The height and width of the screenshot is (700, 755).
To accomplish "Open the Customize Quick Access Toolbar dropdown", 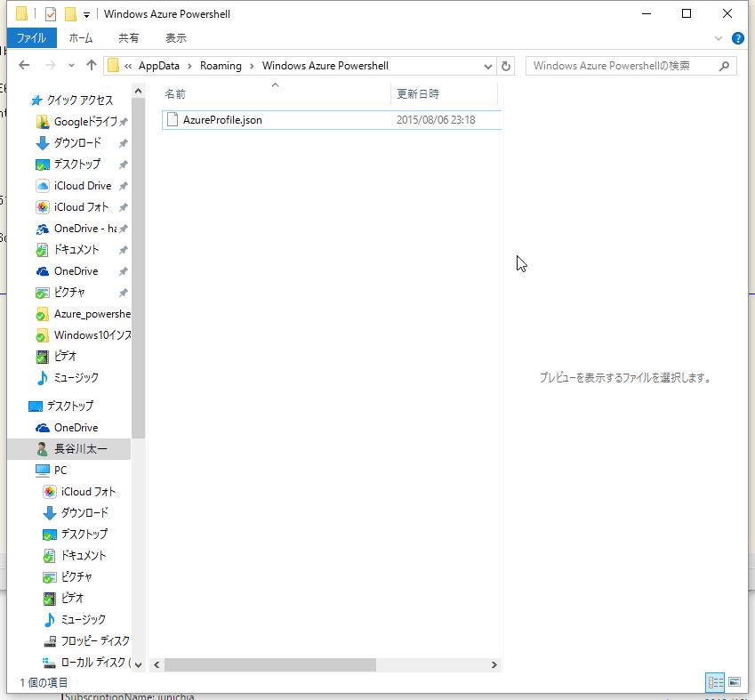I will pos(86,15).
